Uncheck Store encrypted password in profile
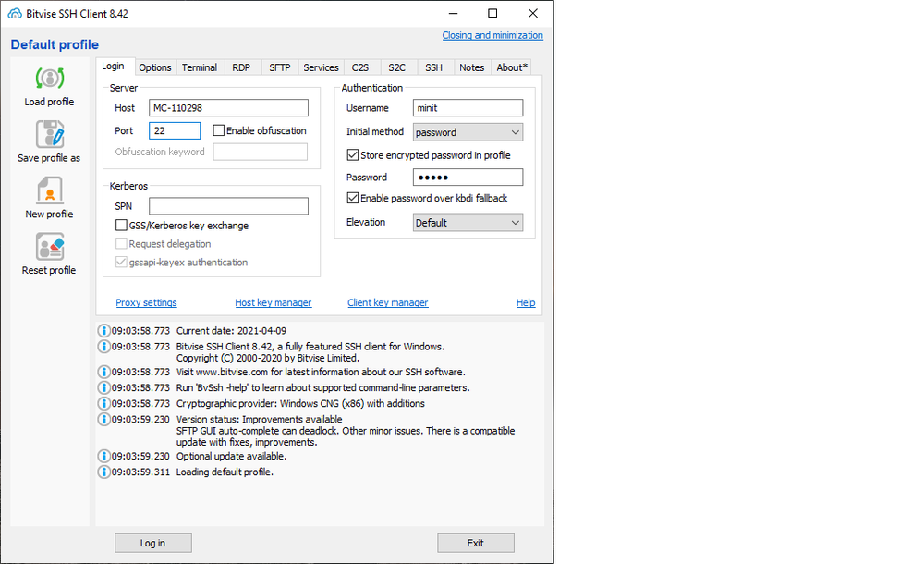924x564 pixels. pos(353,154)
